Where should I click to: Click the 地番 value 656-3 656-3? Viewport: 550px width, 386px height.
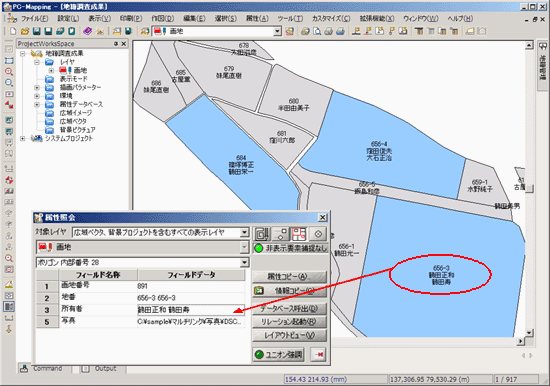(156, 298)
